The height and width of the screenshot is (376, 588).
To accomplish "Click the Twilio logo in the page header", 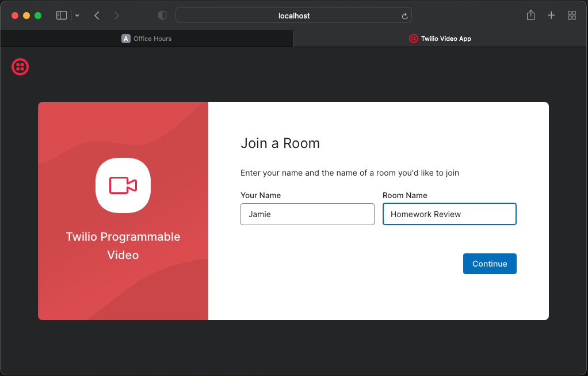I will [x=20, y=67].
